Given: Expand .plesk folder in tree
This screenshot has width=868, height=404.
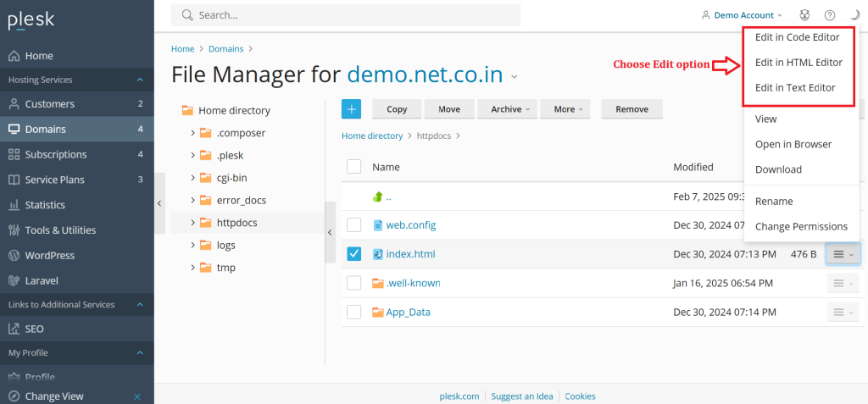Looking at the screenshot, I should click(192, 156).
